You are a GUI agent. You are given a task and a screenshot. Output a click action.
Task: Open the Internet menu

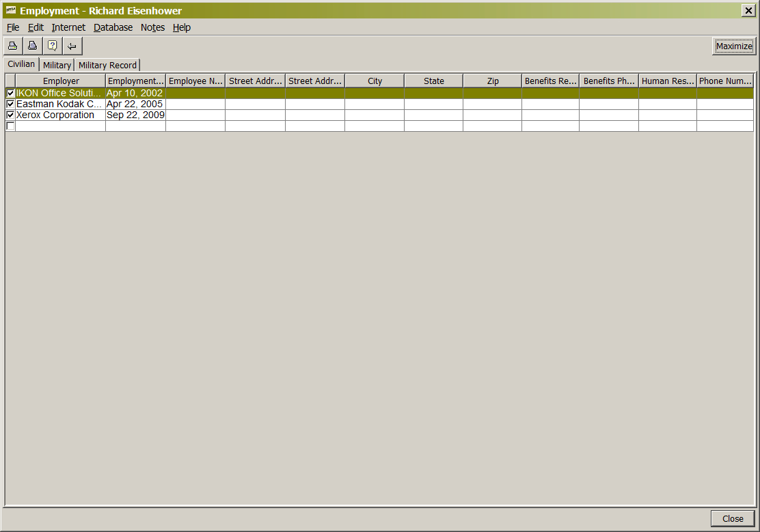coord(68,27)
